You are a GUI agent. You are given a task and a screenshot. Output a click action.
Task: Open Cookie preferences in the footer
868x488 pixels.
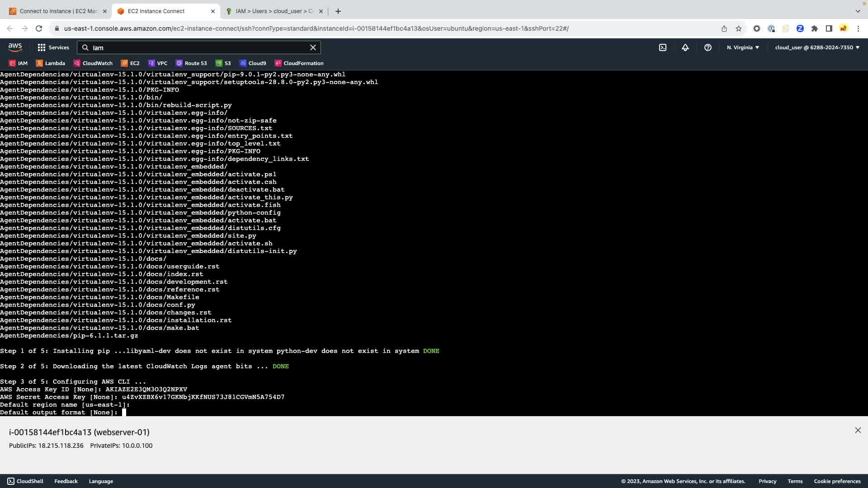coord(837,481)
